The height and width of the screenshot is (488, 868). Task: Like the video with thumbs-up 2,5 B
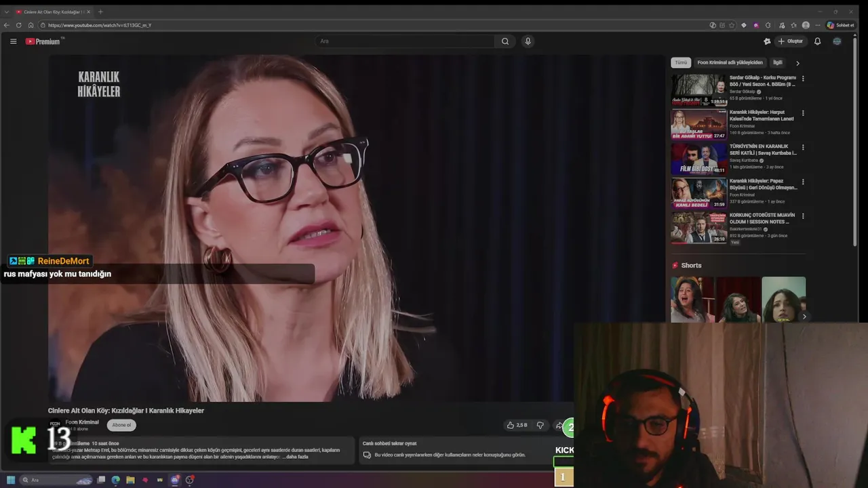[517, 425]
